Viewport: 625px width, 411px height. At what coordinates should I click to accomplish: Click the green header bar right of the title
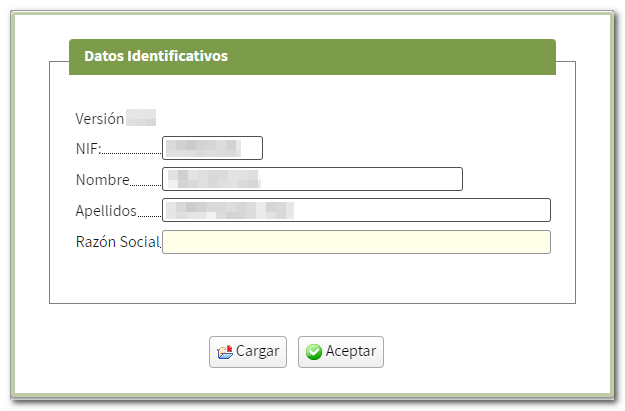point(400,56)
